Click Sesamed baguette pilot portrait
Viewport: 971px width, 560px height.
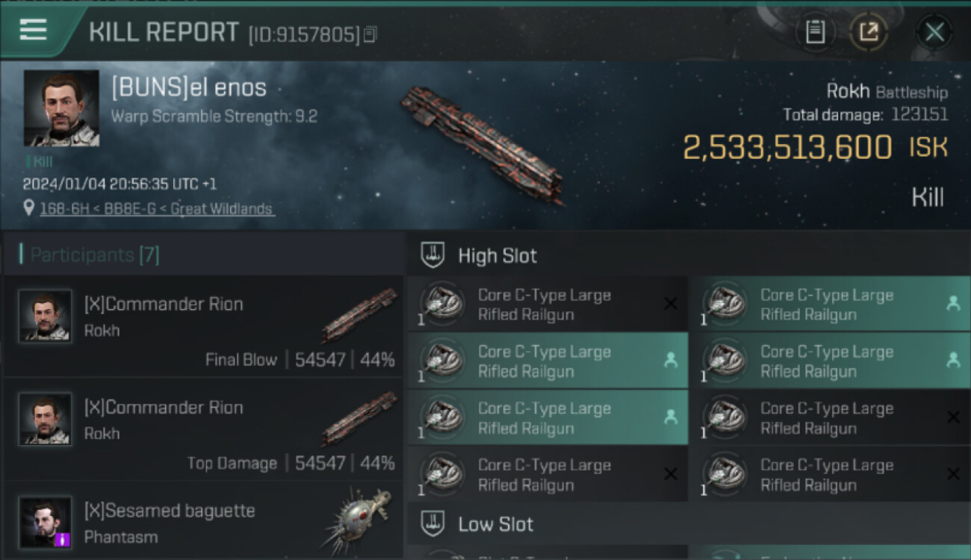pyautogui.click(x=46, y=523)
